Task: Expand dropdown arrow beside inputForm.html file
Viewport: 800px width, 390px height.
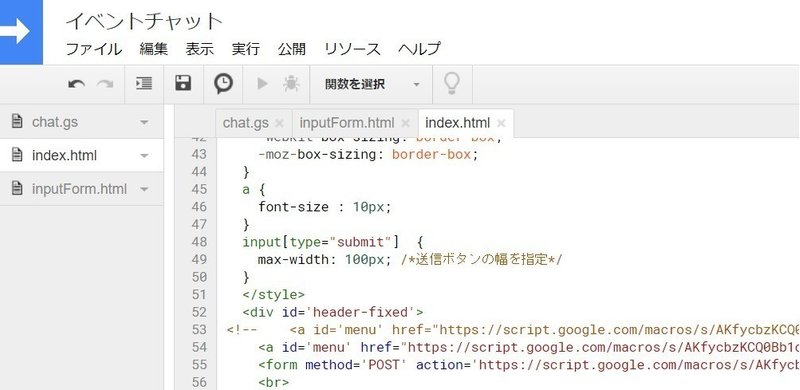Action: [x=144, y=189]
